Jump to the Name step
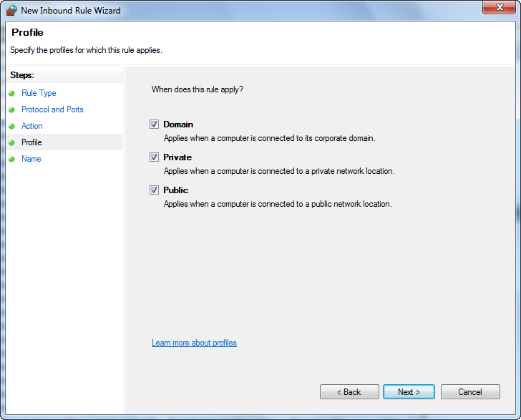521x420 pixels. (x=31, y=159)
